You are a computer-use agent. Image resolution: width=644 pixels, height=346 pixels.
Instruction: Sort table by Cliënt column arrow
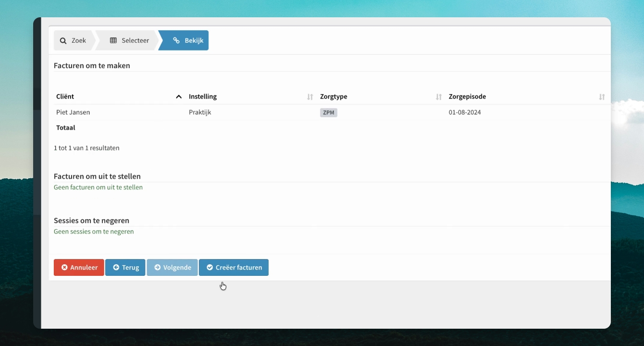[179, 97]
